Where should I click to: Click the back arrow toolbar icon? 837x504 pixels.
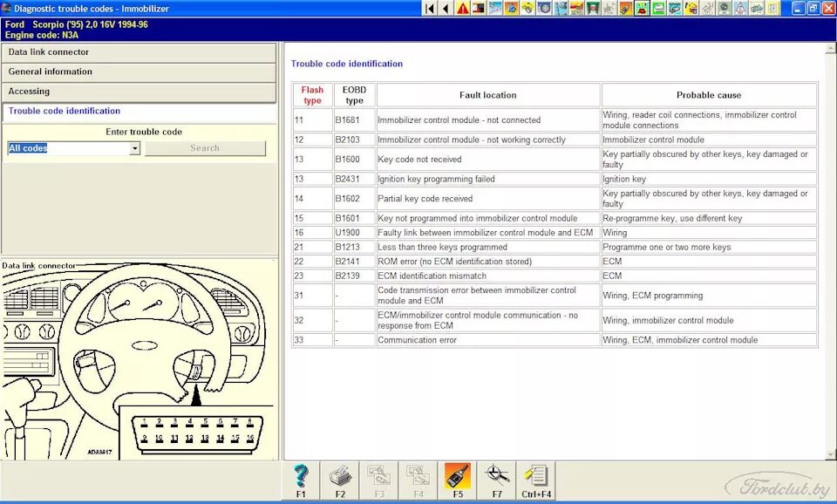[446, 9]
